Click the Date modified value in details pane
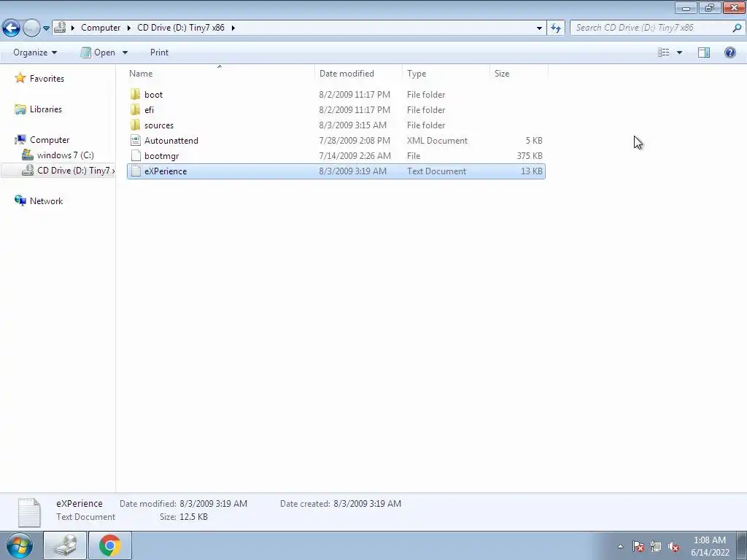 click(214, 503)
